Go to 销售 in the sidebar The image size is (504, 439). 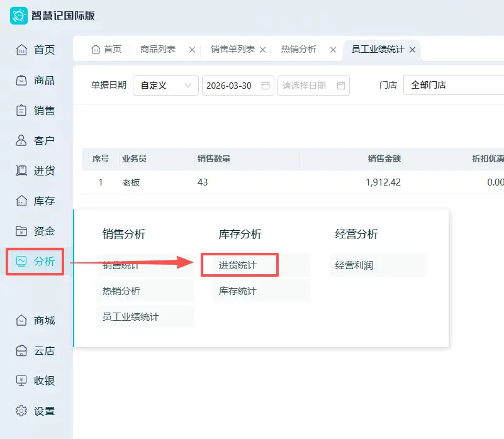tap(35, 110)
